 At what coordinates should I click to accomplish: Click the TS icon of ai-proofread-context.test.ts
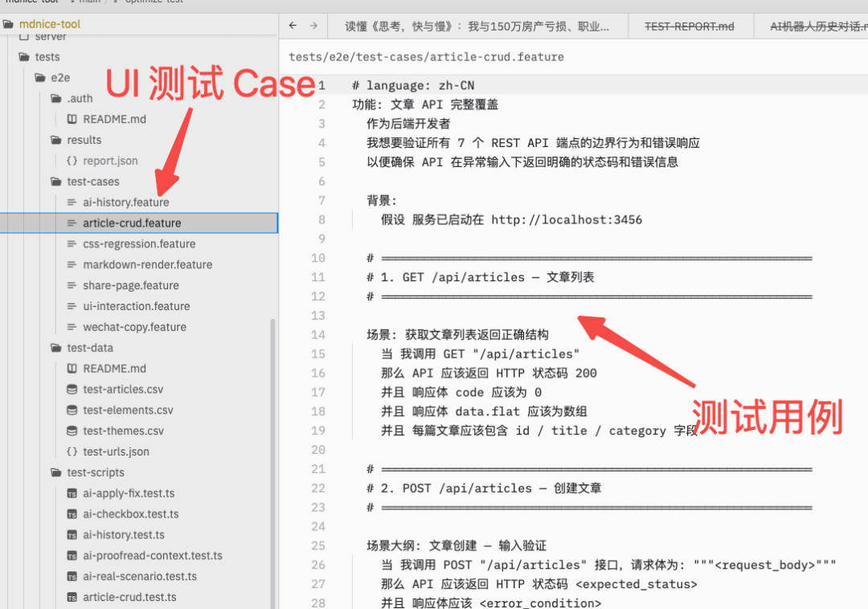tap(72, 555)
